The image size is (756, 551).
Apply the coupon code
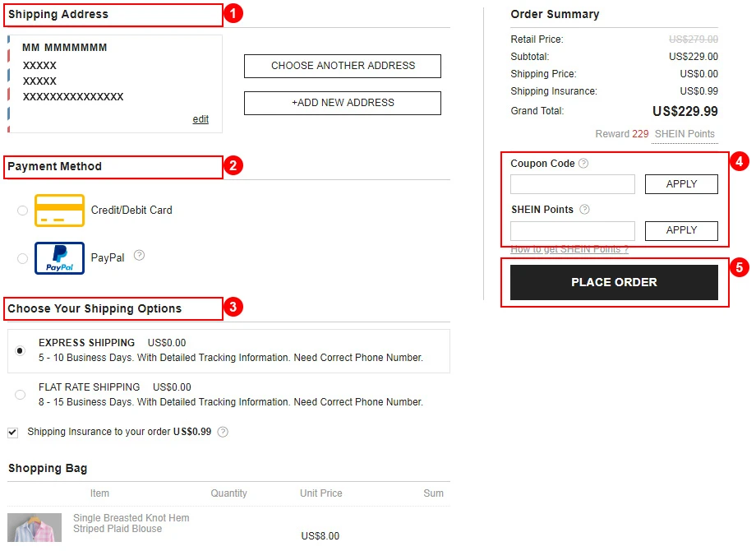coord(680,183)
